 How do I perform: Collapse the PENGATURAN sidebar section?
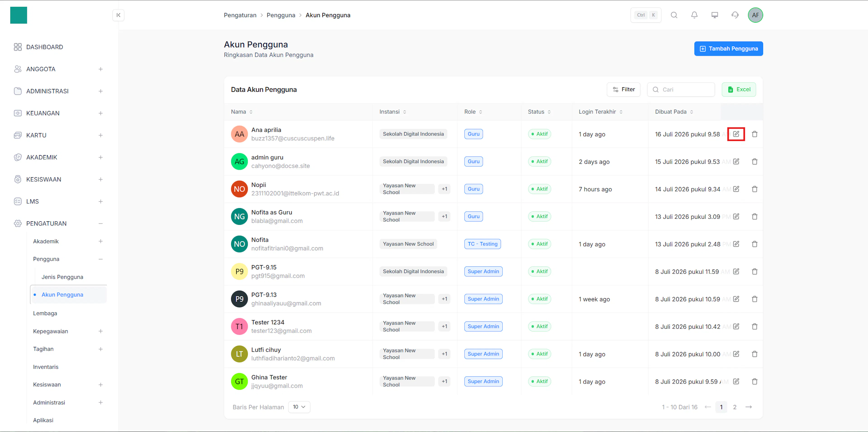tap(100, 223)
